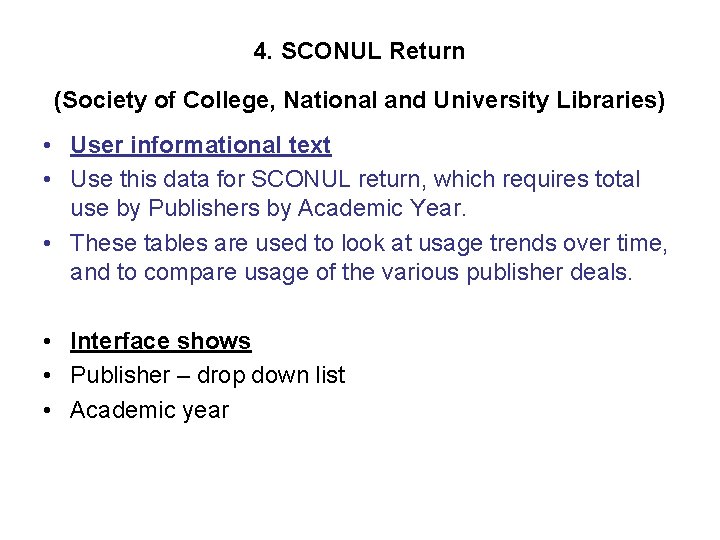Select the 'Use this data for SCONUL return' line

click(x=355, y=179)
